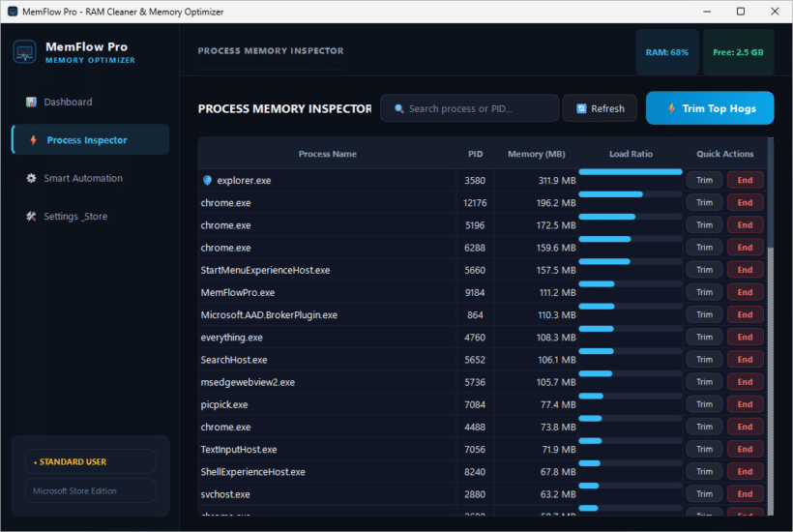Image resolution: width=793 pixels, height=532 pixels.
Task: Click the Dashboard chart icon in sidebar
Action: [x=31, y=103]
